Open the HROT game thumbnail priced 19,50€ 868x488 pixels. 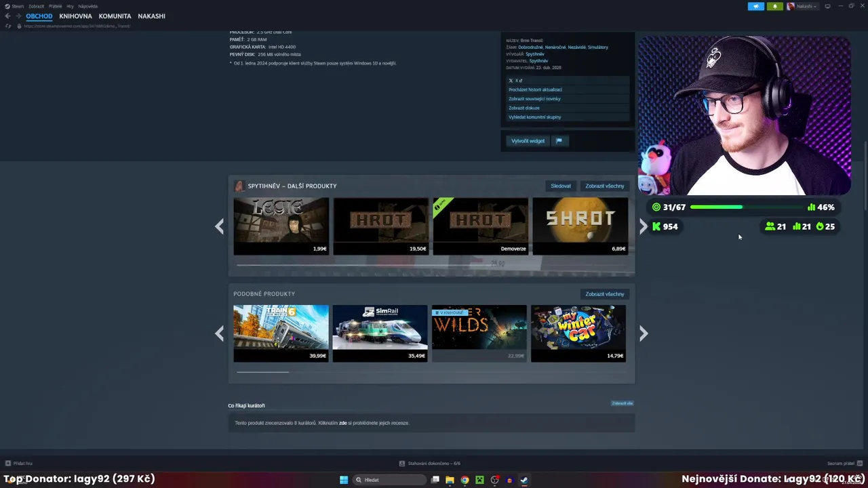(x=380, y=226)
